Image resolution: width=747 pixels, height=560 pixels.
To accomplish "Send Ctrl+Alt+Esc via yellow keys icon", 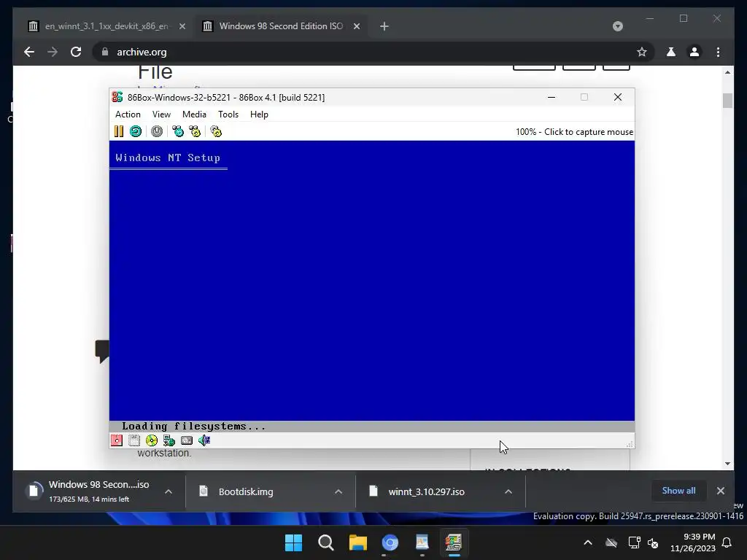I will (x=196, y=131).
